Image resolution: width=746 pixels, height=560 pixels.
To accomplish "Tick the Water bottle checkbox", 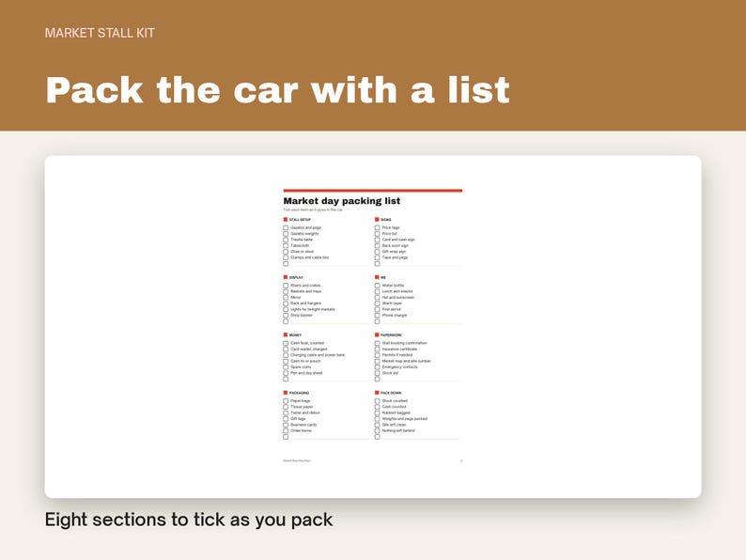I will point(377,286).
